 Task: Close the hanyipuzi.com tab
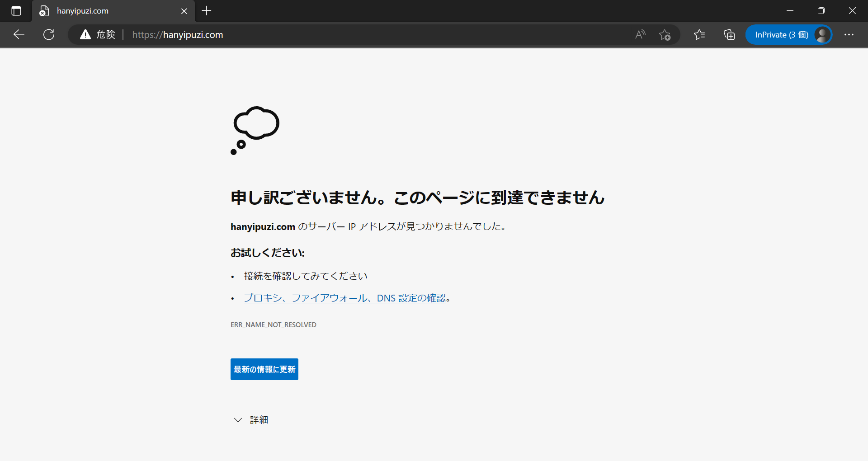pyautogui.click(x=184, y=11)
